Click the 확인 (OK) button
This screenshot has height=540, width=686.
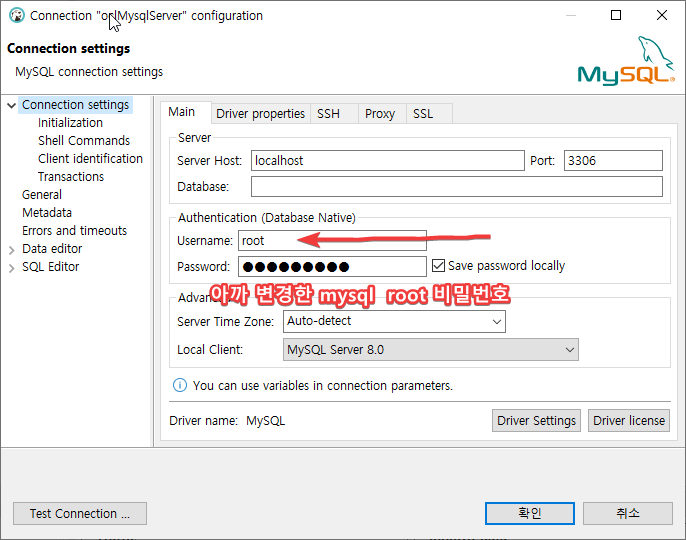click(x=529, y=513)
